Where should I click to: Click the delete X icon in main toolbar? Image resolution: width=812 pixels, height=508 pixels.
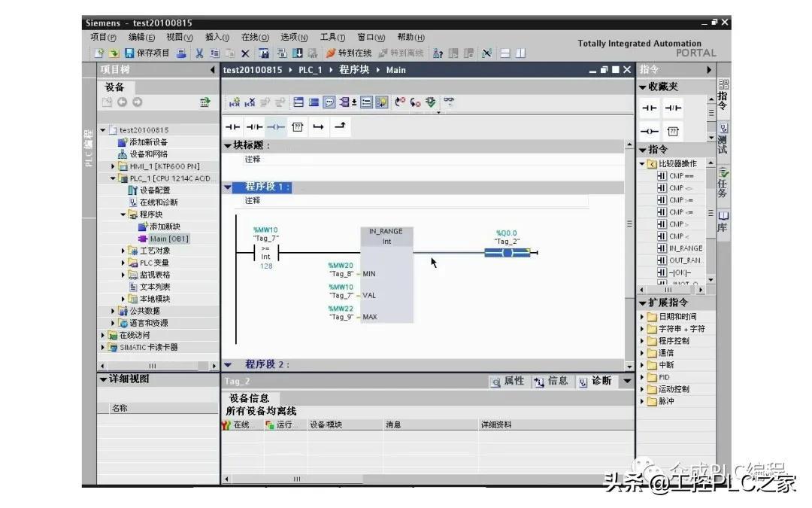[x=245, y=53]
